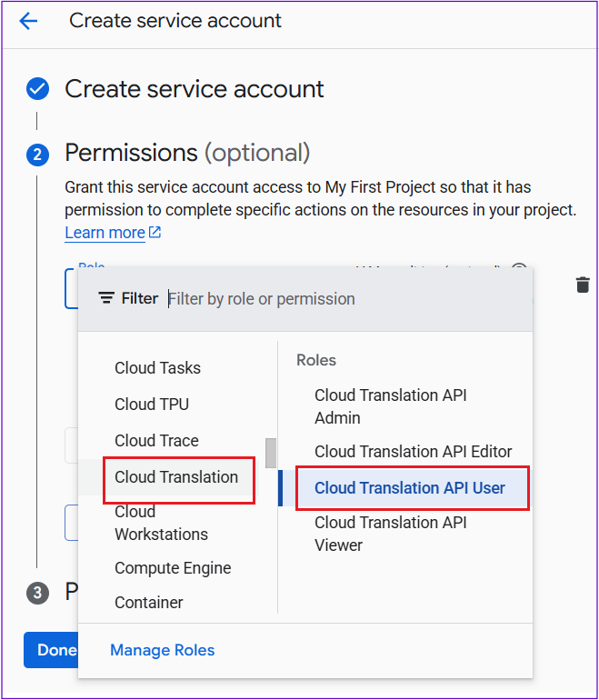Click the Filter list icon

[x=105, y=298]
